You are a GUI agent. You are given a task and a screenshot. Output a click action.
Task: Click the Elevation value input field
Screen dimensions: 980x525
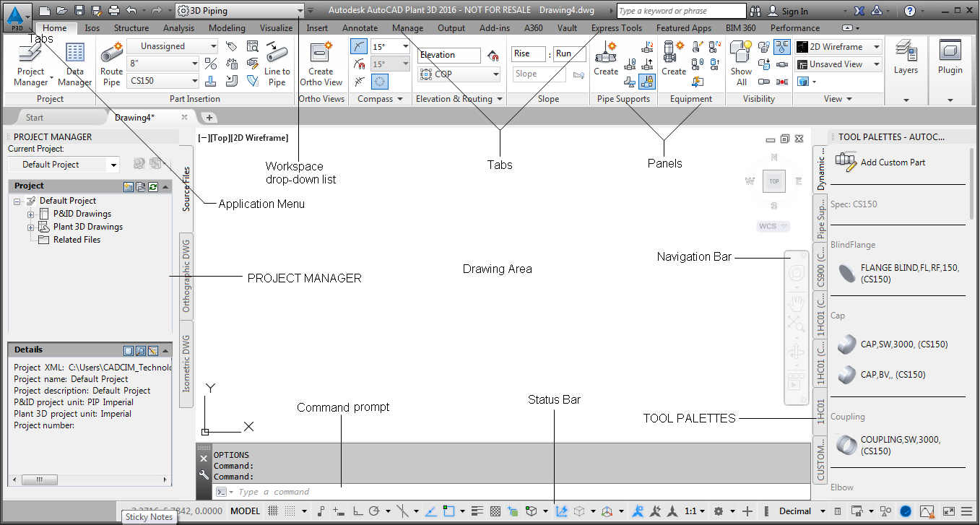(448, 55)
